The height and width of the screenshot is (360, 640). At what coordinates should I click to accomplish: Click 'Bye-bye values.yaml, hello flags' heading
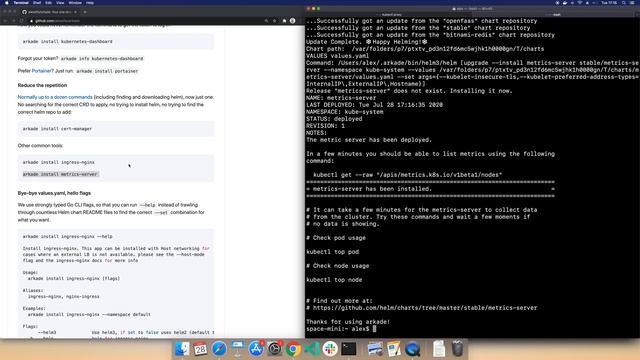[x=54, y=193]
